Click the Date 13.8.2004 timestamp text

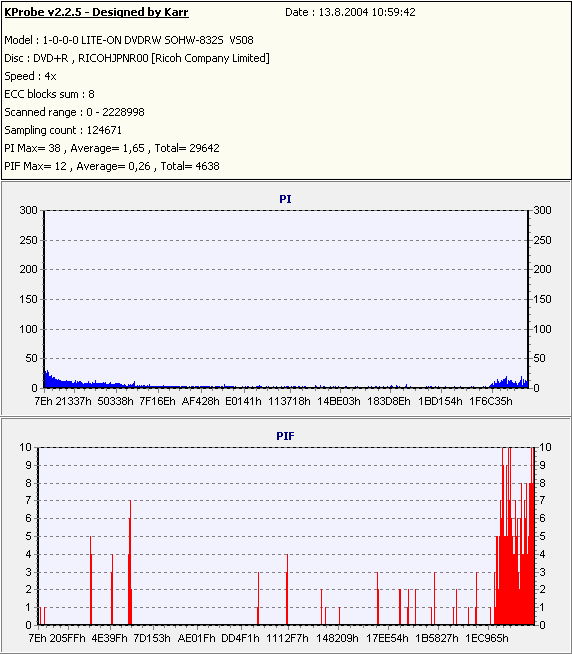tap(350, 13)
